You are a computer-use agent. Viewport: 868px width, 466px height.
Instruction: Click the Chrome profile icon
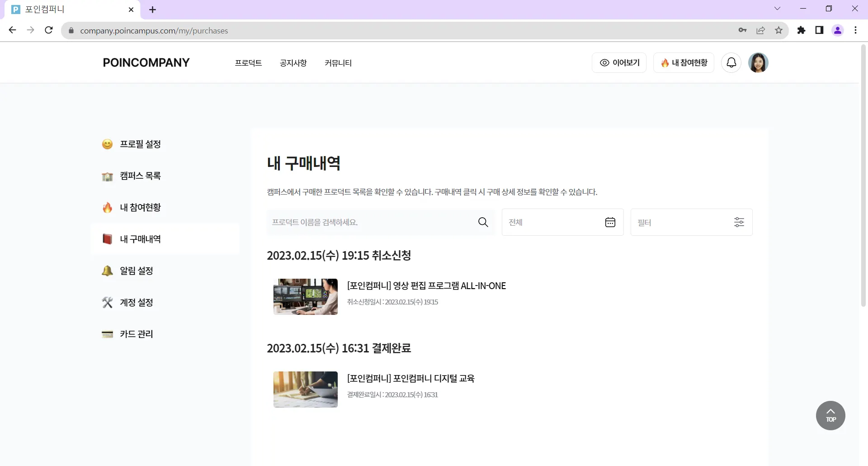[x=838, y=30]
